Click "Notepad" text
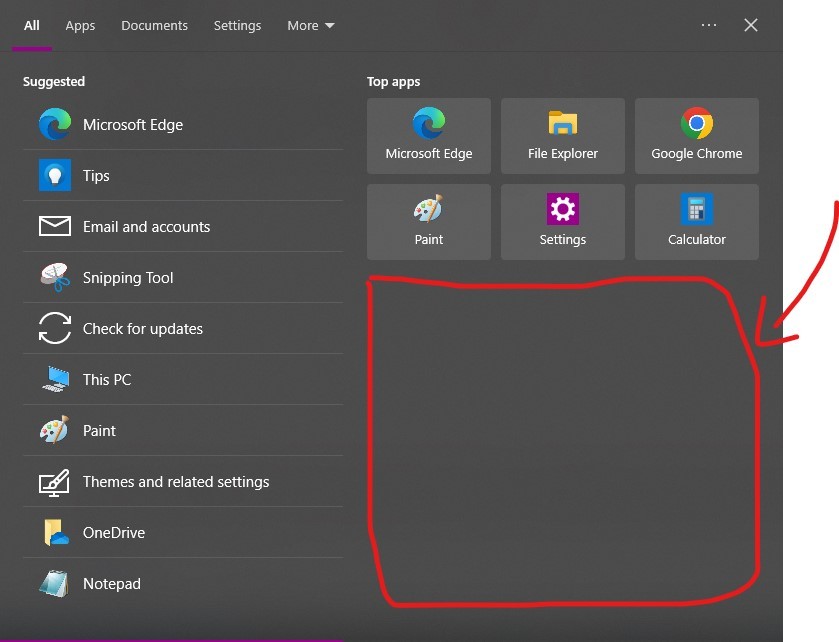 coord(112,584)
